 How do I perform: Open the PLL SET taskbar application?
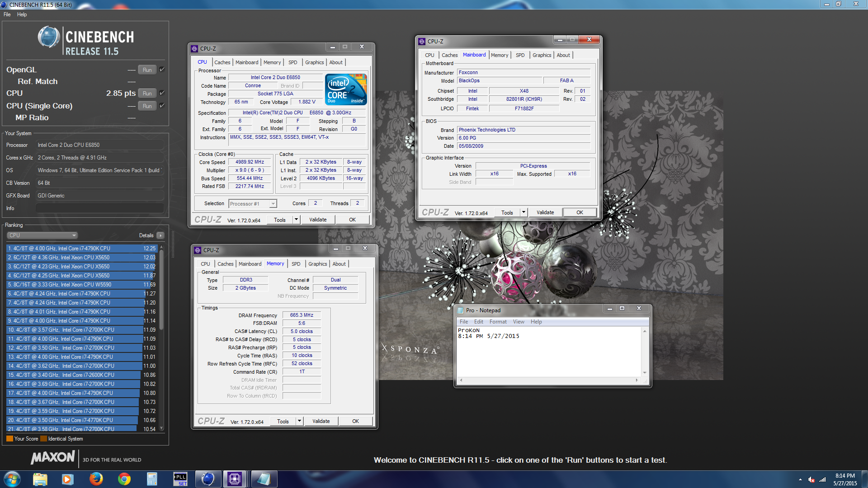[x=180, y=479]
